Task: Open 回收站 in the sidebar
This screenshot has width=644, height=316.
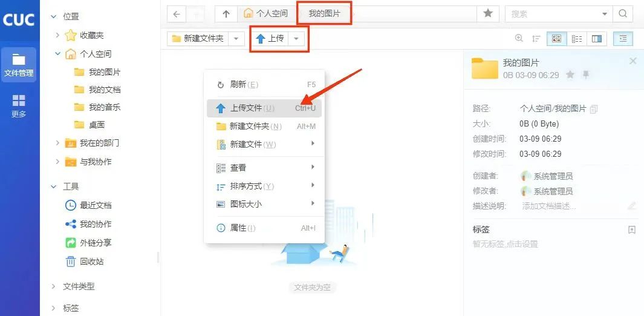Action: (91, 262)
